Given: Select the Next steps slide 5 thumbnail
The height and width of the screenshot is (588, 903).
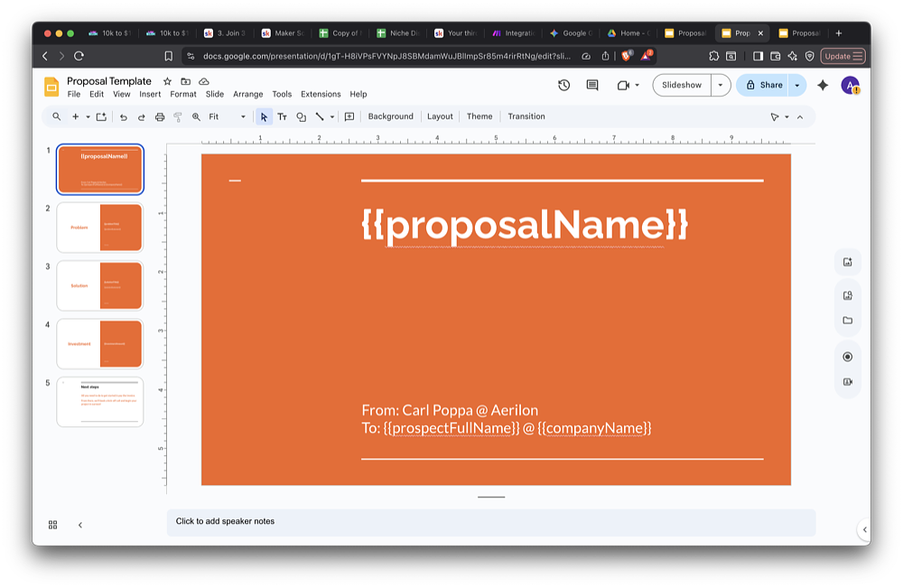Looking at the screenshot, I should (x=99, y=402).
